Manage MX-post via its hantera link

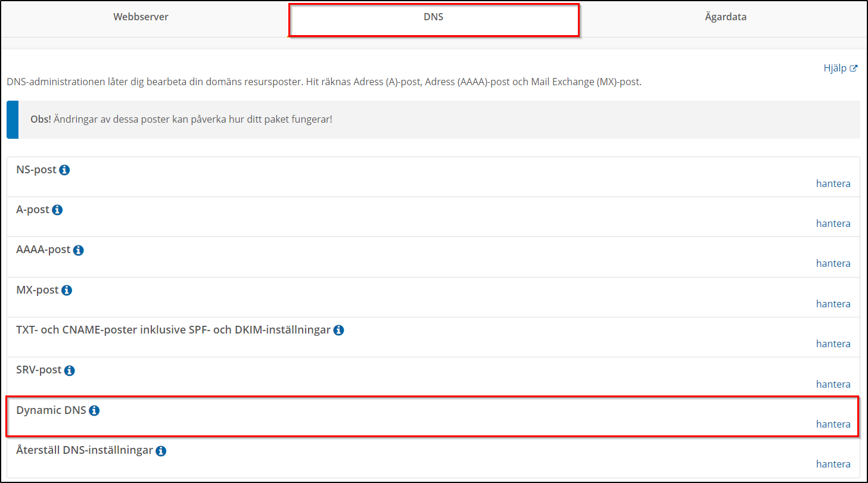click(833, 304)
